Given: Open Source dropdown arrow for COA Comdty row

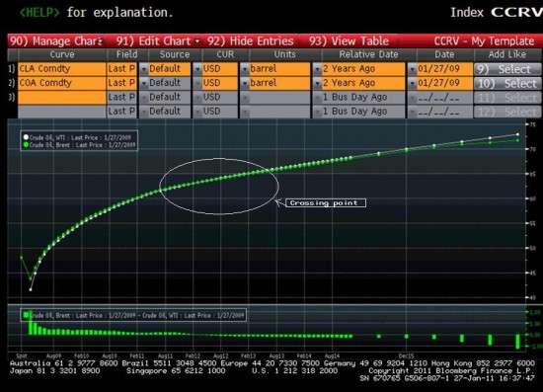Looking at the screenshot, I should pyautogui.click(x=144, y=84).
